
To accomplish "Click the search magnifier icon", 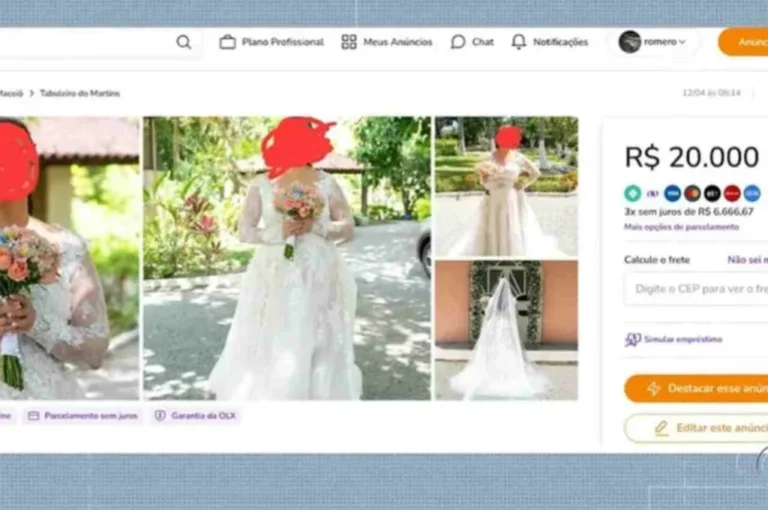I will [183, 42].
